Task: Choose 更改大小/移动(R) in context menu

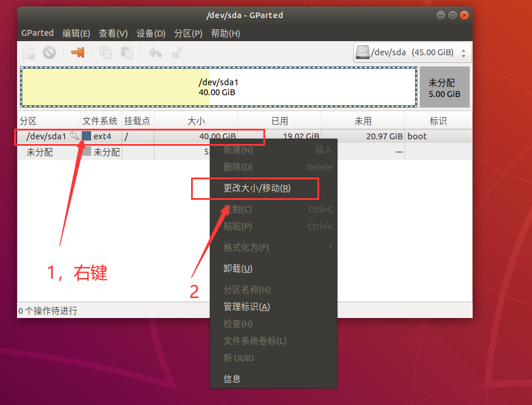Action: 274,188
